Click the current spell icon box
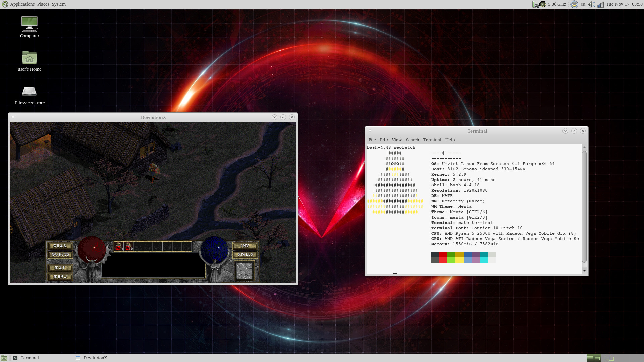Viewport: 644px width, 362px height. tap(245, 270)
